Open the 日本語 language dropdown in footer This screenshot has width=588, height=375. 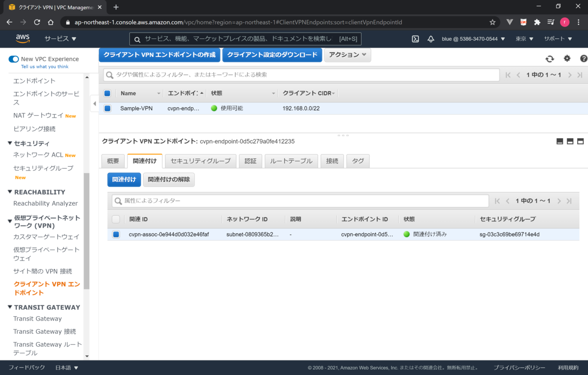coord(67,368)
